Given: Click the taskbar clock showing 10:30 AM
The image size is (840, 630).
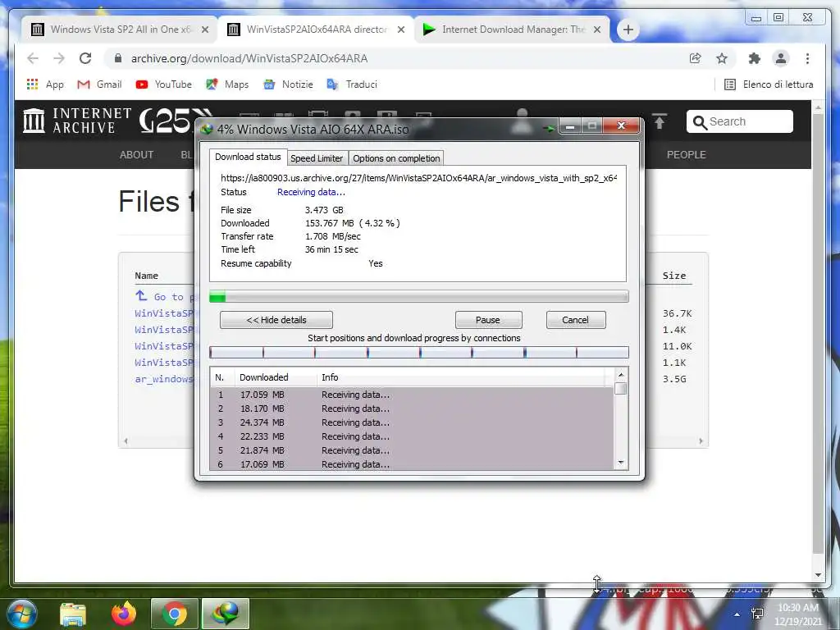Looking at the screenshot, I should click(797, 614).
